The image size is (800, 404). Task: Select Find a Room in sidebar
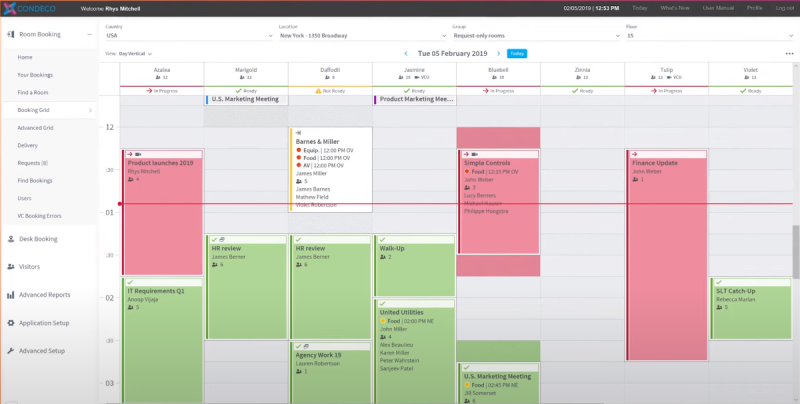(x=34, y=92)
